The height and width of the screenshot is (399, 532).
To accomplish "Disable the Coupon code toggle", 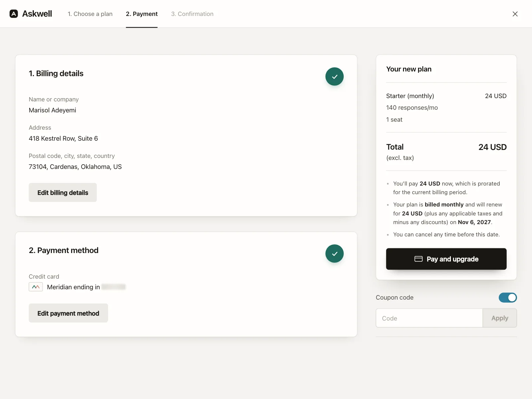I will coord(508,298).
